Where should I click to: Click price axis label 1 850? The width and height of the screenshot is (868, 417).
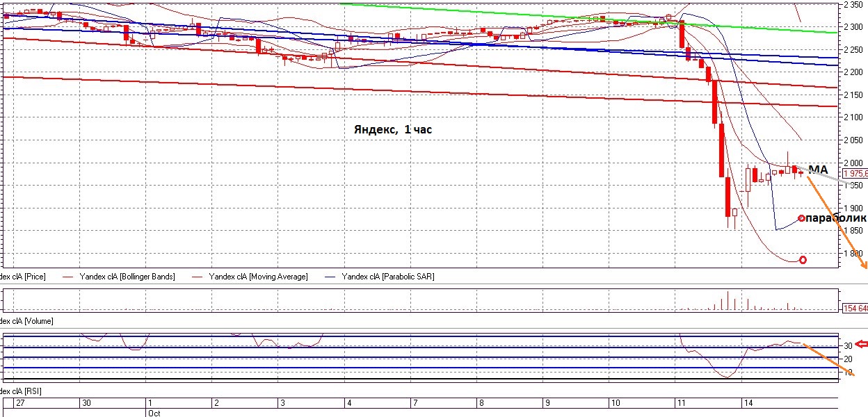[855, 231]
